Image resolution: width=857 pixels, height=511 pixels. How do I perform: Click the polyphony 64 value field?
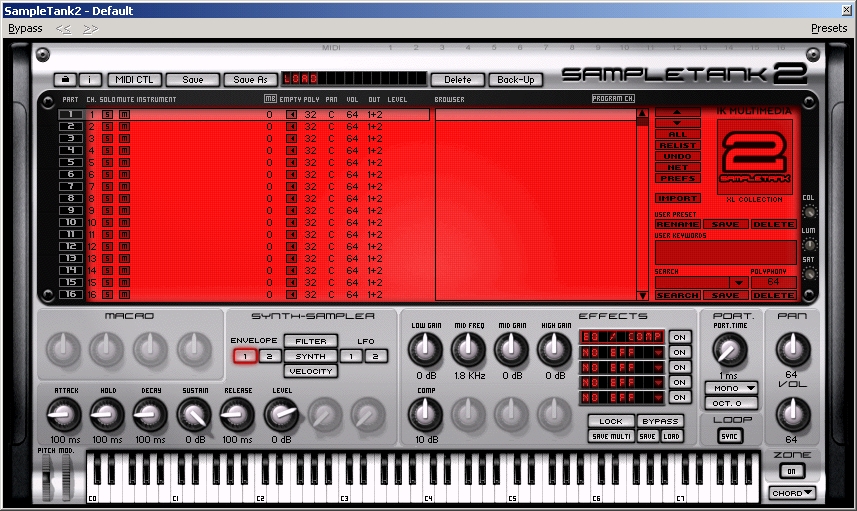click(773, 282)
